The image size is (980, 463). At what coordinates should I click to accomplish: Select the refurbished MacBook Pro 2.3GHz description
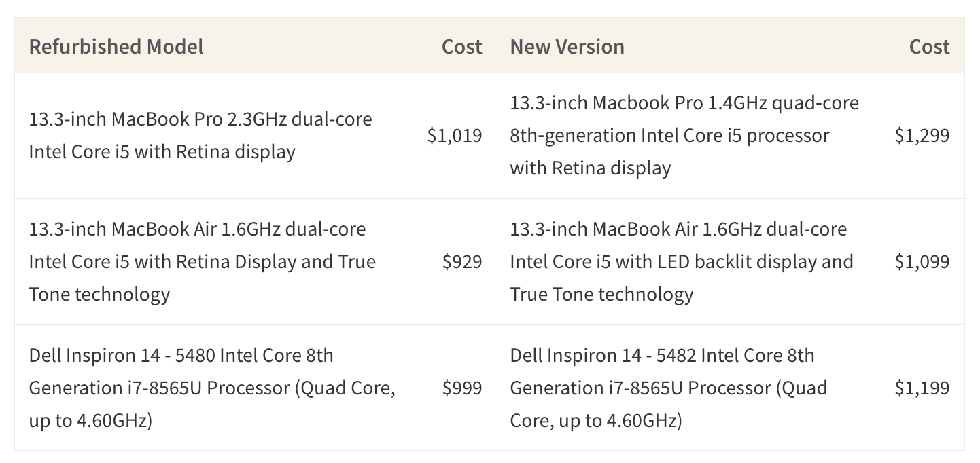tap(200, 135)
